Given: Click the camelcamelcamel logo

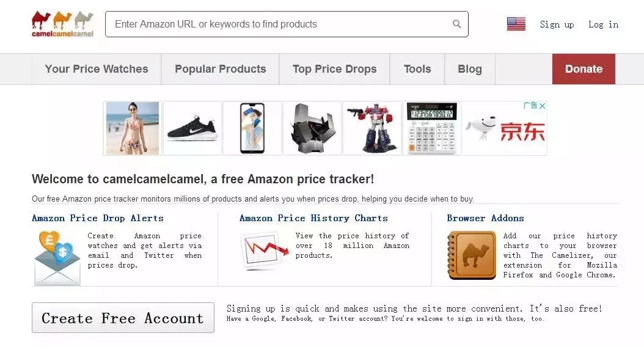Looking at the screenshot, I should click(x=62, y=24).
